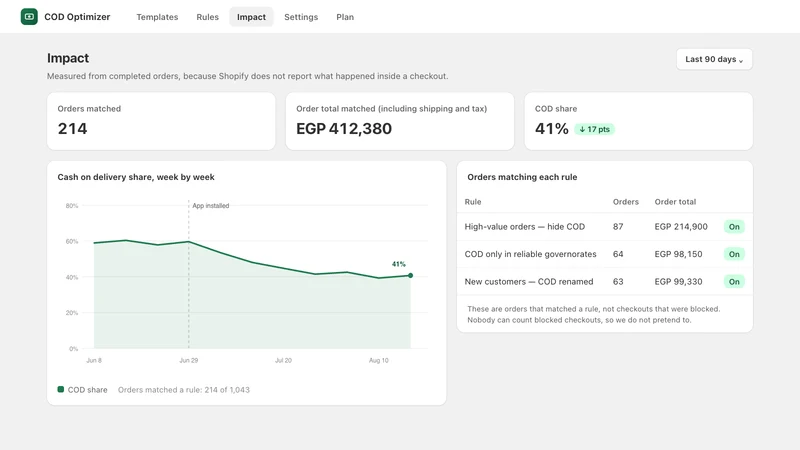
Task: Switch to the Rules tab
Action: click(x=207, y=17)
